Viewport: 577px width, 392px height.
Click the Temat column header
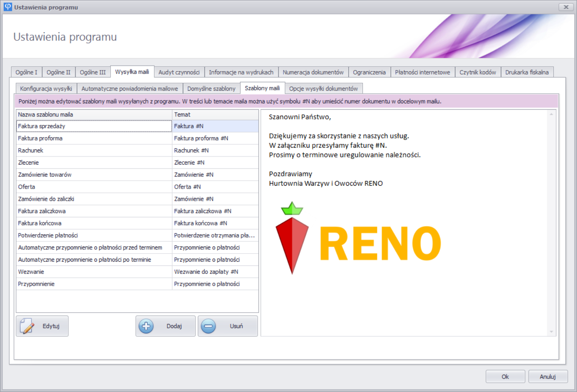pos(215,114)
